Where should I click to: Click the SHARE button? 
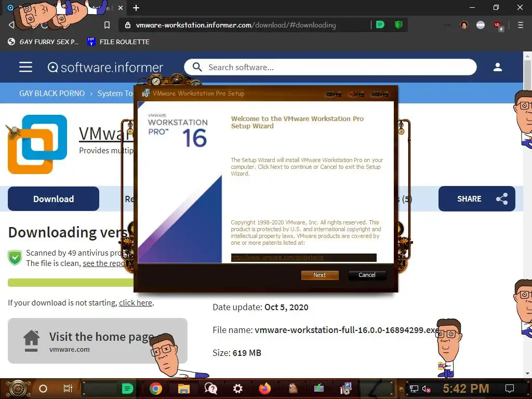tap(477, 199)
